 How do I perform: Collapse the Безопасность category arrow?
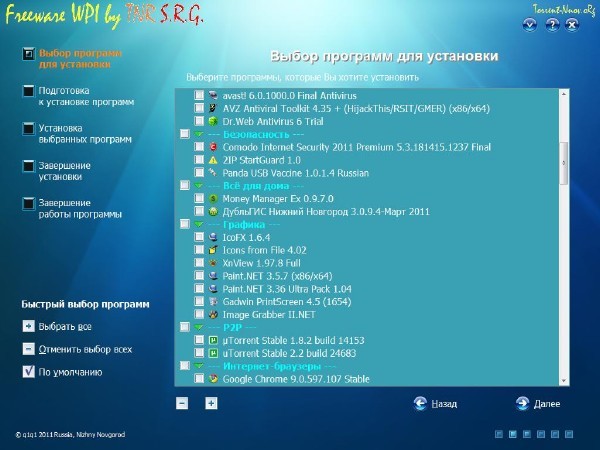pyautogui.click(x=199, y=134)
